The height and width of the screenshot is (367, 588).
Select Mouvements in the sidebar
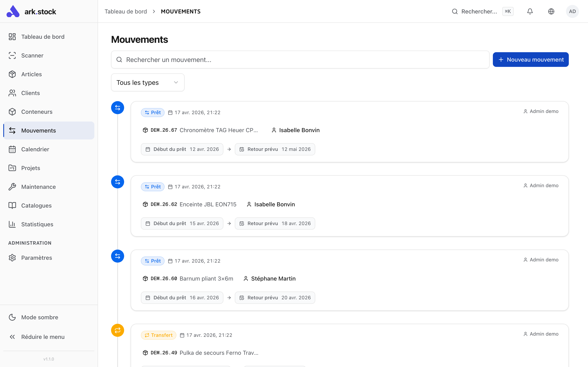pos(38,130)
